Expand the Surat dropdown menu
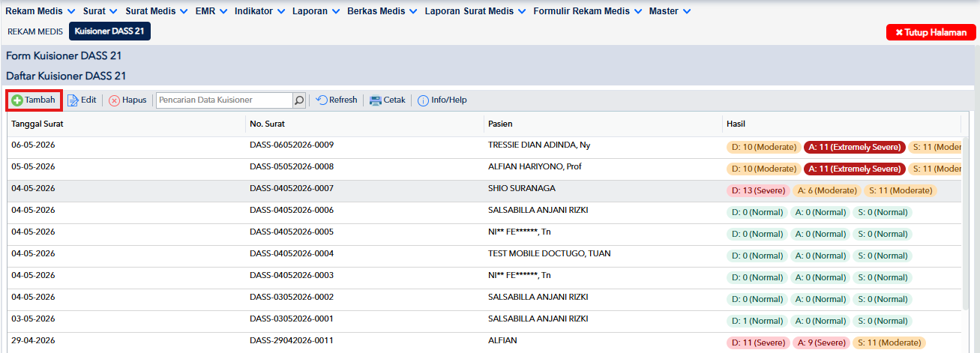 coord(100,11)
